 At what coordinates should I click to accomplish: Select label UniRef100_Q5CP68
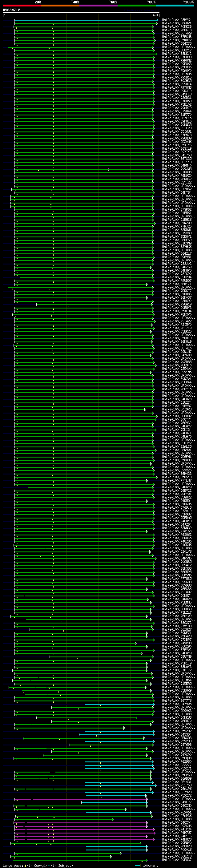click(176, 775)
